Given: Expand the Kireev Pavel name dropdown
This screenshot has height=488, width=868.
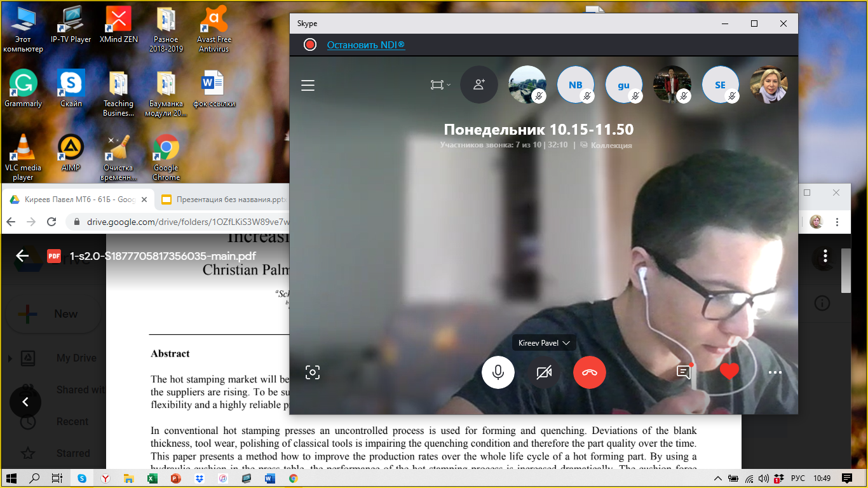Looking at the screenshot, I should [x=544, y=343].
